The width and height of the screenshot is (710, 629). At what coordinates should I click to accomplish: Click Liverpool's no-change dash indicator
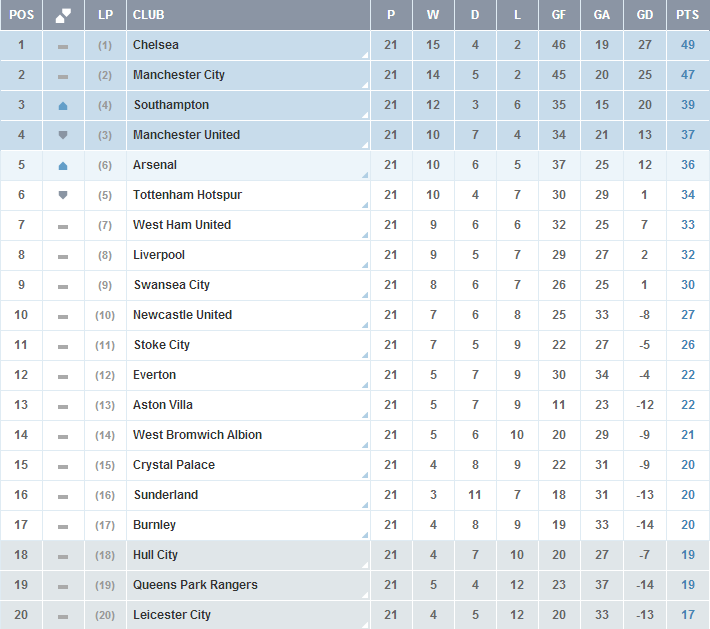pos(63,256)
